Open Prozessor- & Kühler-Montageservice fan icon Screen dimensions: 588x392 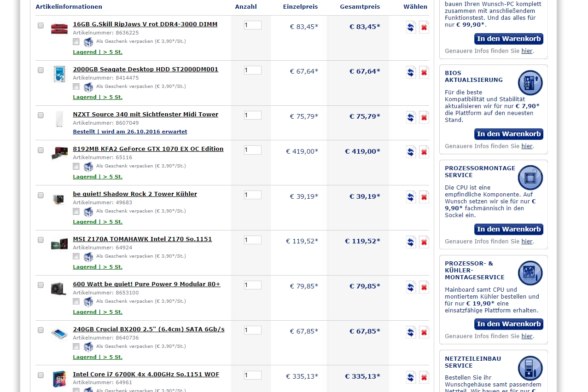[x=530, y=273]
